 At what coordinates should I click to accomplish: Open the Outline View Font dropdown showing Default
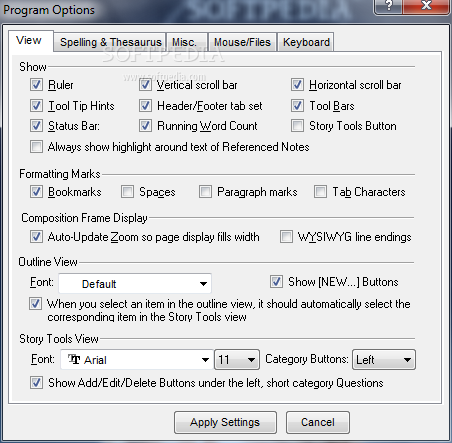point(135,284)
